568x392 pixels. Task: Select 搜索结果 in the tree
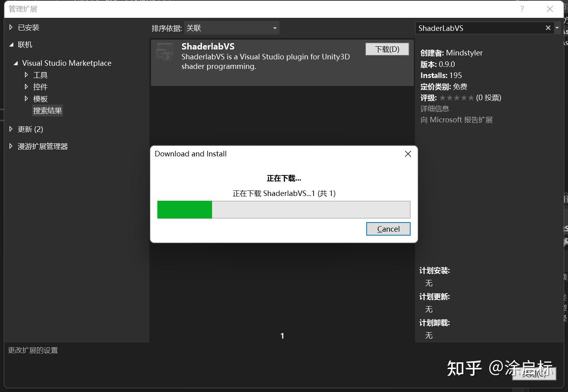[x=48, y=110]
